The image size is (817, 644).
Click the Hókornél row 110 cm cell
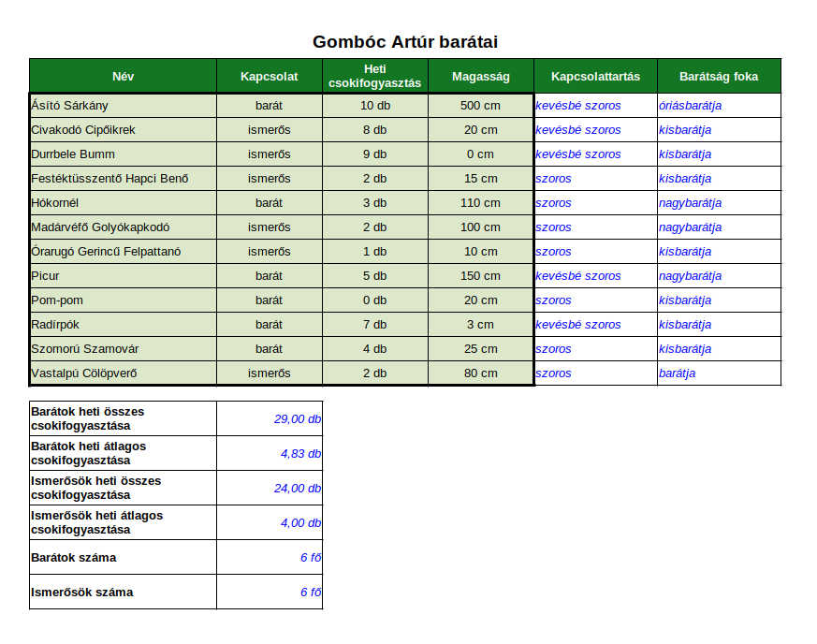tap(481, 203)
